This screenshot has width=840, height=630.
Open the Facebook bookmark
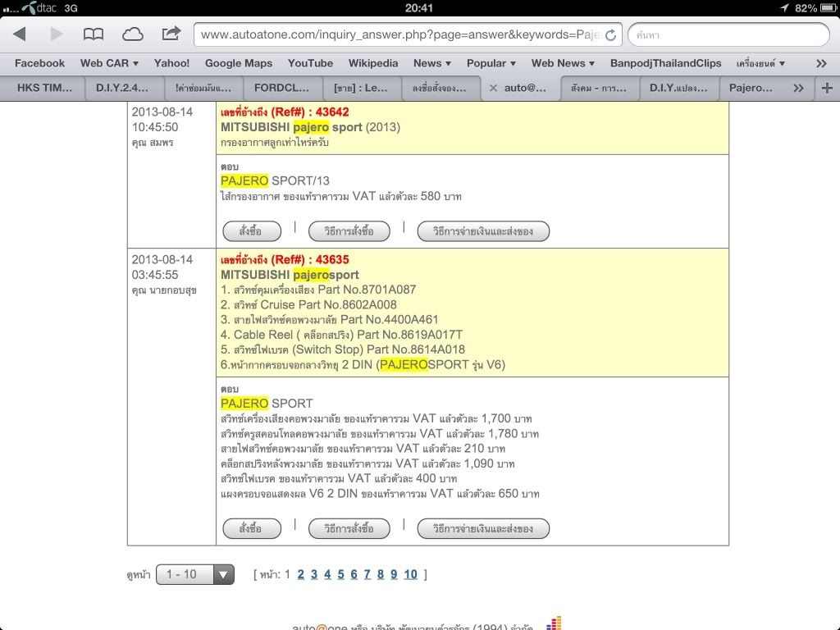[x=39, y=63]
